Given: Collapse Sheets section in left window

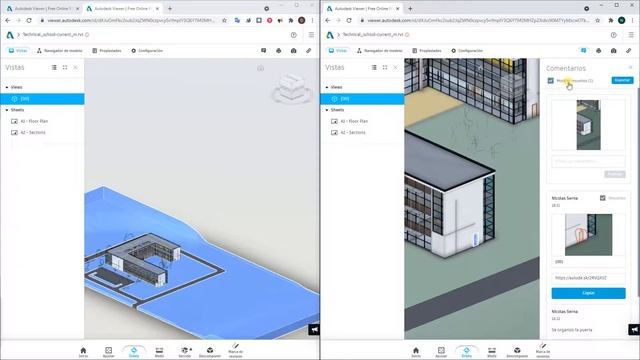Looking at the screenshot, I should pyautogui.click(x=7, y=110).
